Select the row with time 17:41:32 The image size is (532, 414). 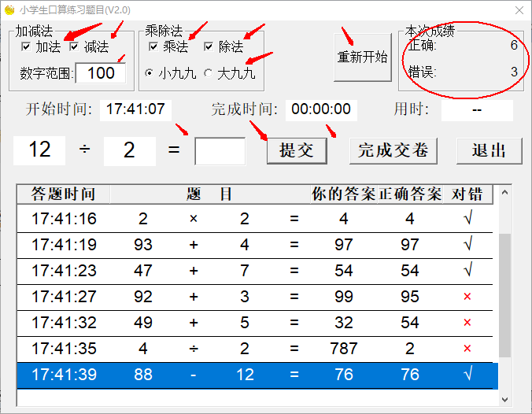click(255, 323)
